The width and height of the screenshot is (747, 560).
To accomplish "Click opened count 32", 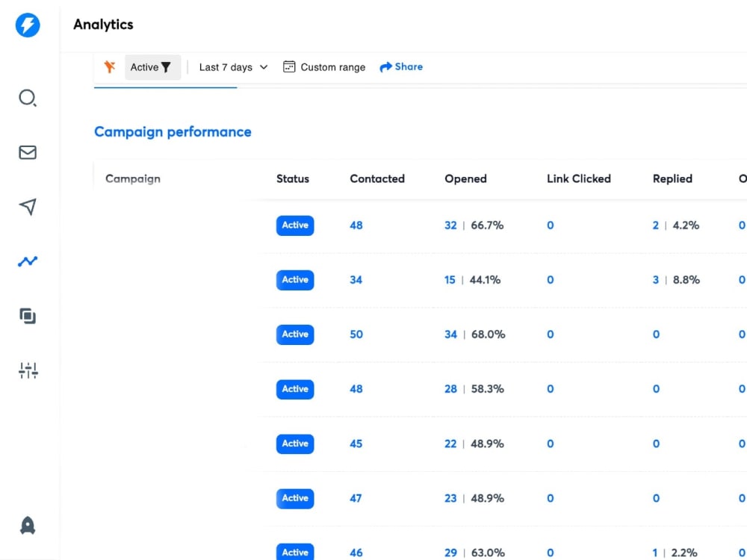I will (x=450, y=225).
